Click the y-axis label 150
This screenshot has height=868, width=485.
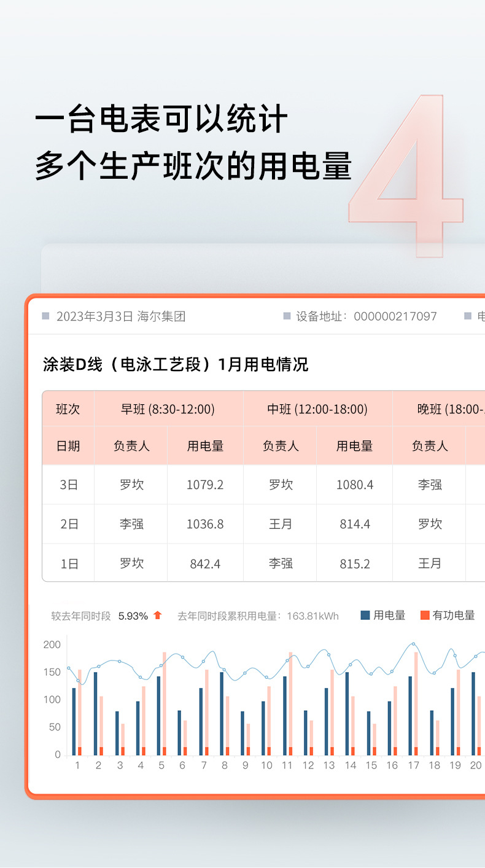pyautogui.click(x=52, y=672)
